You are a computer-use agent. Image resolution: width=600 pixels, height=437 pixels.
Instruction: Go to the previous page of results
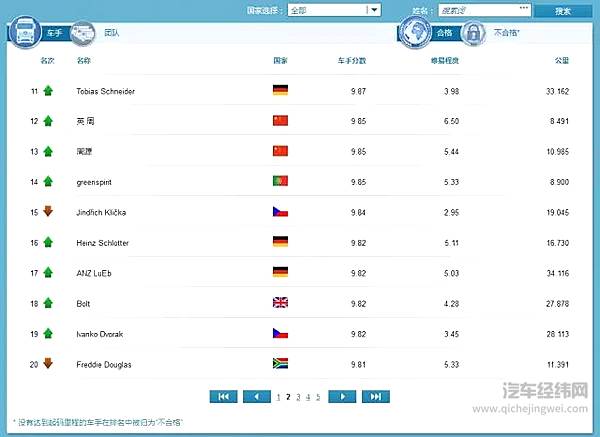(x=256, y=397)
